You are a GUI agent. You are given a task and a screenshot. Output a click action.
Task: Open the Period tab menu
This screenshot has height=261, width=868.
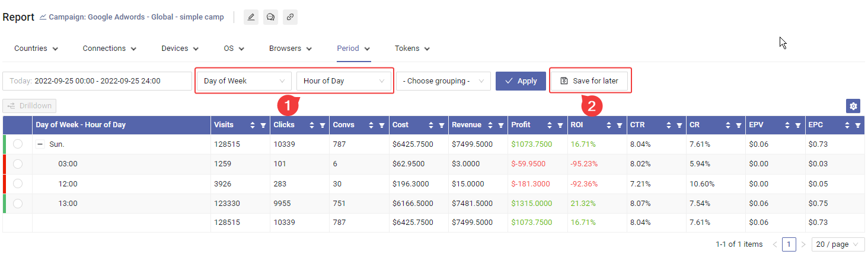354,49
